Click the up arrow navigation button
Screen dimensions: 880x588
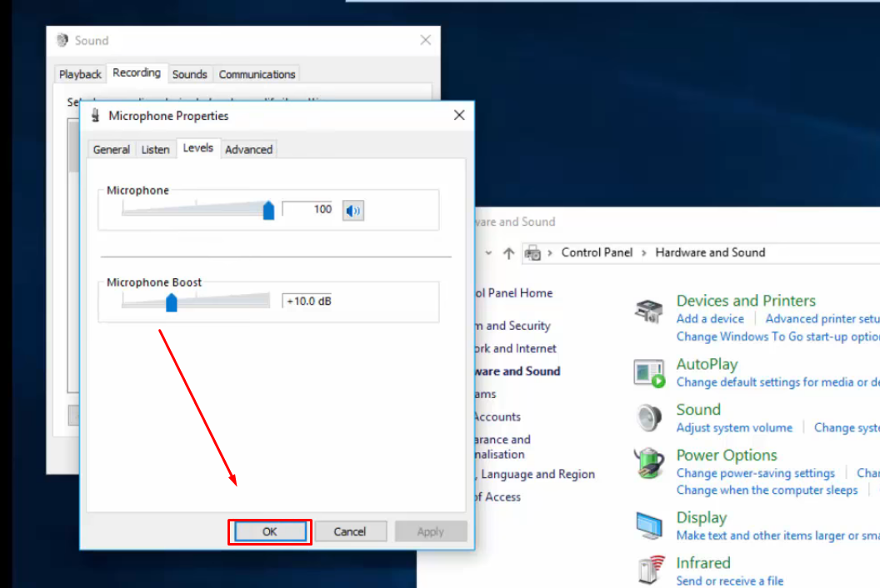(x=508, y=253)
